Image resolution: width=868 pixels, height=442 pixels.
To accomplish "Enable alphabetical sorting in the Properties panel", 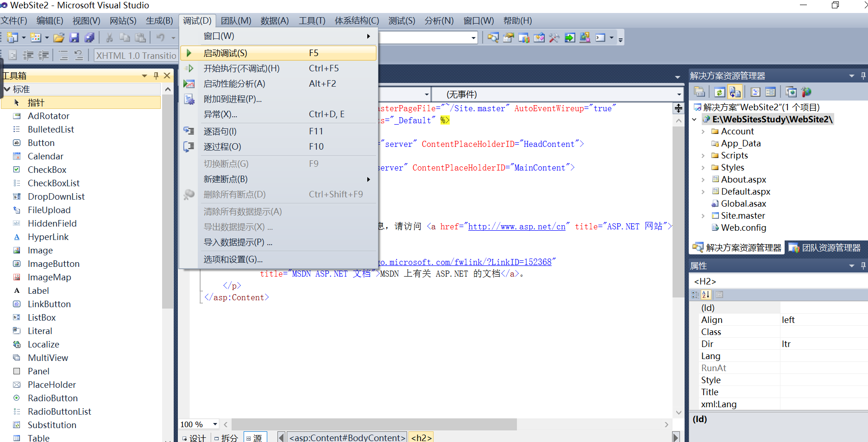I will pos(706,295).
